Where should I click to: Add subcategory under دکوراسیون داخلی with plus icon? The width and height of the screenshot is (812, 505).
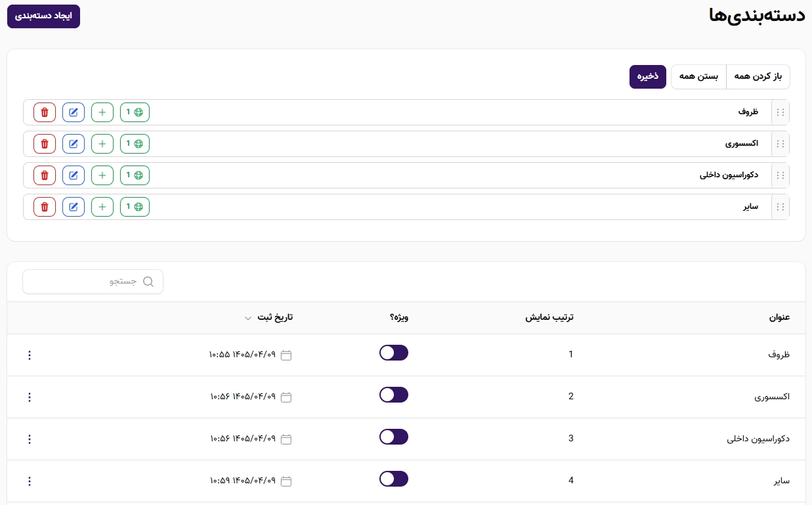tap(102, 175)
